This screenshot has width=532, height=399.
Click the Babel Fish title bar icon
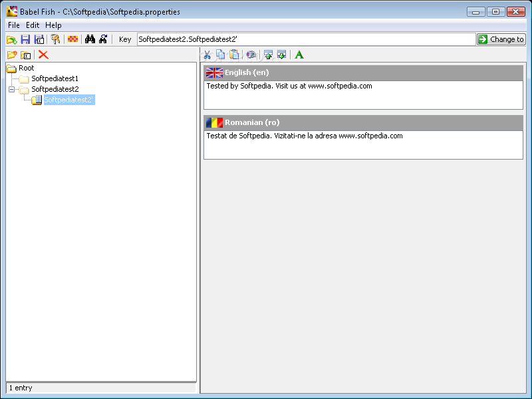point(12,11)
